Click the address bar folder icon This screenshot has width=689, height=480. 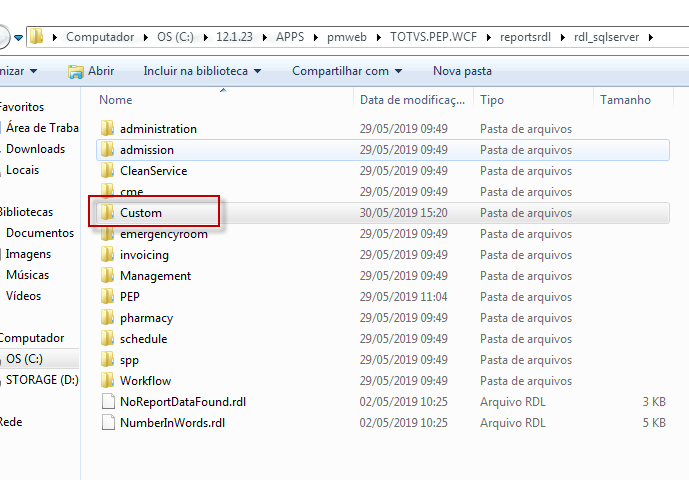point(36,36)
